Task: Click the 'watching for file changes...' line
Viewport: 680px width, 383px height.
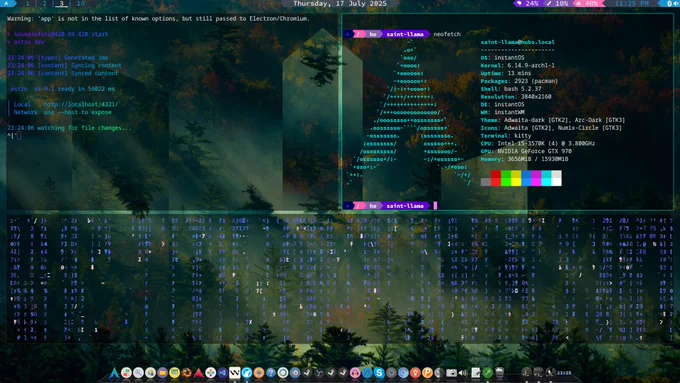Action: click(x=69, y=128)
